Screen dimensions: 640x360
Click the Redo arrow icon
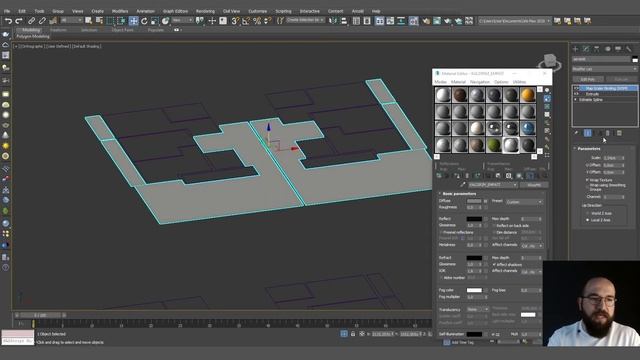(x=19, y=21)
